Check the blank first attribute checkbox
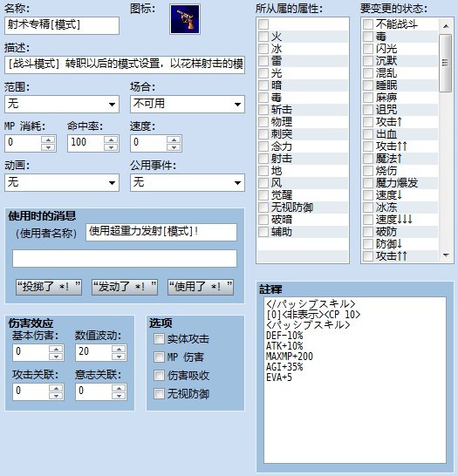 [x=263, y=24]
